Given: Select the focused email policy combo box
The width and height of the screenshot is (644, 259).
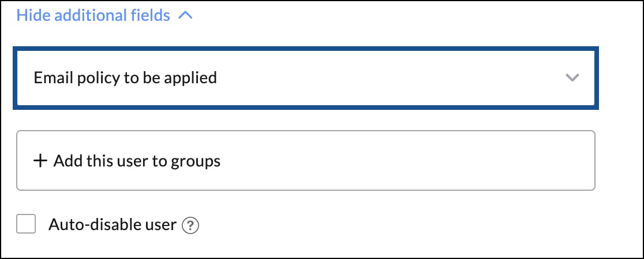Looking at the screenshot, I should tap(306, 78).
